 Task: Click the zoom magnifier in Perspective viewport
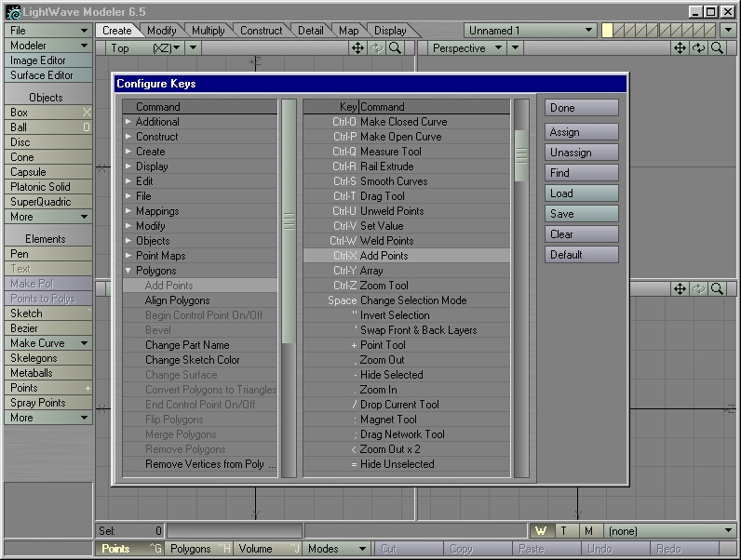[x=717, y=47]
